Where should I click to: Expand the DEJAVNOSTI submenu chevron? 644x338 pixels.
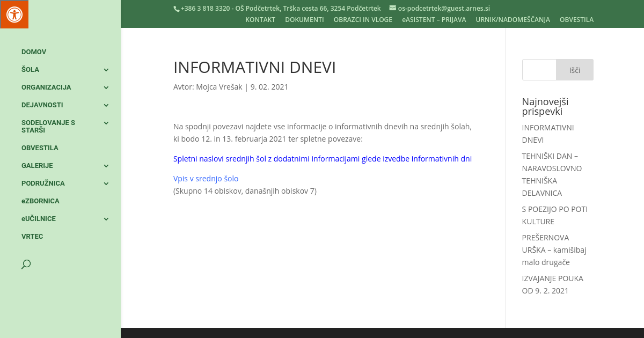pos(106,105)
